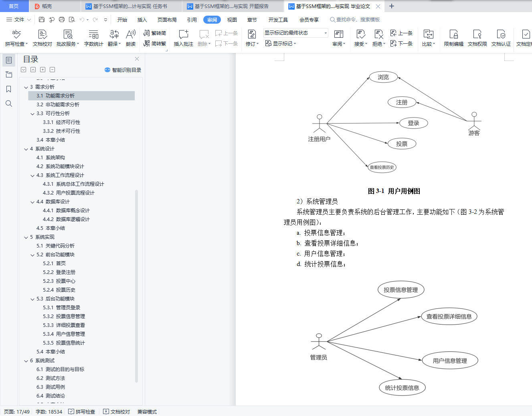Open the 引用 ribbon tab
532x416 pixels.
(192, 20)
